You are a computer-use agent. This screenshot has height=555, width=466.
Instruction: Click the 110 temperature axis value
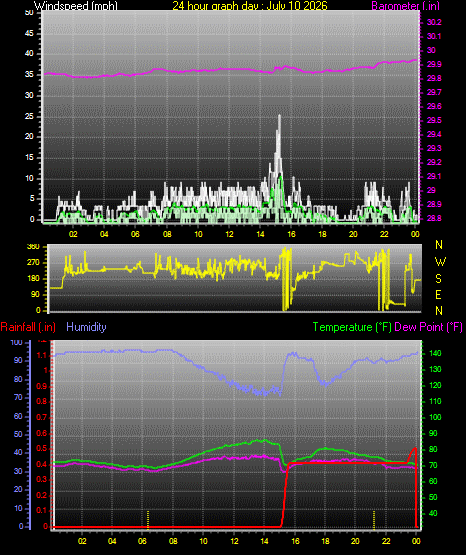tap(435, 401)
